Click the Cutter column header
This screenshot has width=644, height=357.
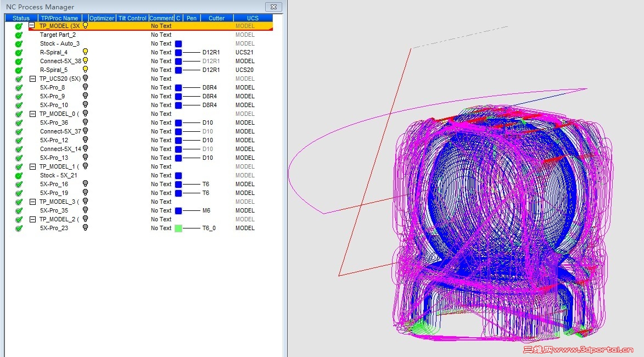pyautogui.click(x=216, y=18)
